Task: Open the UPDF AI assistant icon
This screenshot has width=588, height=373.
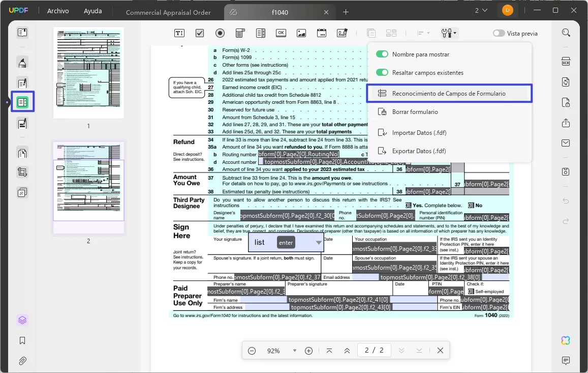Action: point(566,340)
